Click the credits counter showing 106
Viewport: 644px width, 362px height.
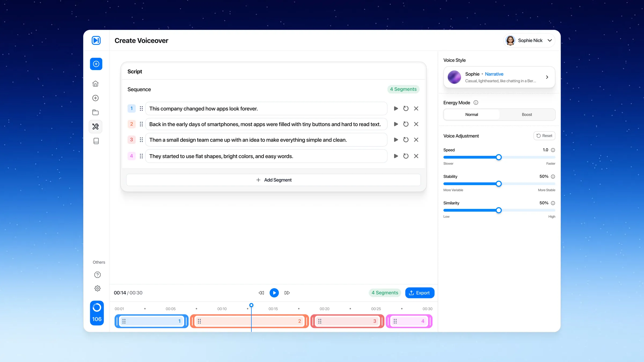97,313
